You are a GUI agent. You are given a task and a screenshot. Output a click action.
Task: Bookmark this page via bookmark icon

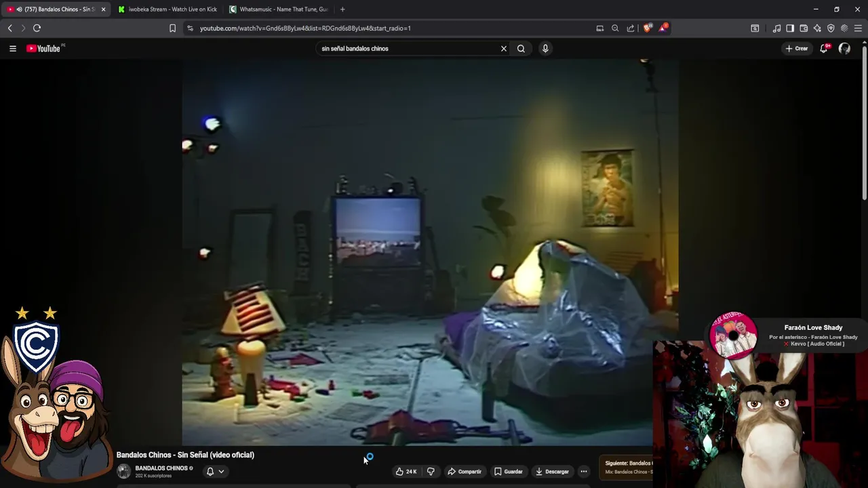coord(172,28)
